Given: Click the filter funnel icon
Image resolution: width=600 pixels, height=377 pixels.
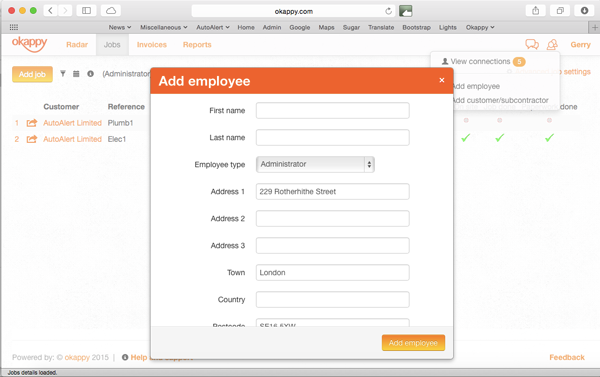Looking at the screenshot, I should (63, 73).
